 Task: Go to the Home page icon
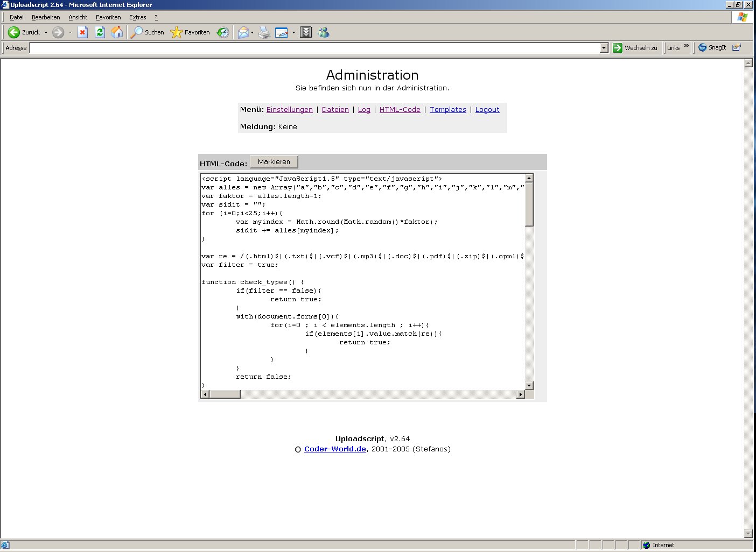pyautogui.click(x=117, y=32)
